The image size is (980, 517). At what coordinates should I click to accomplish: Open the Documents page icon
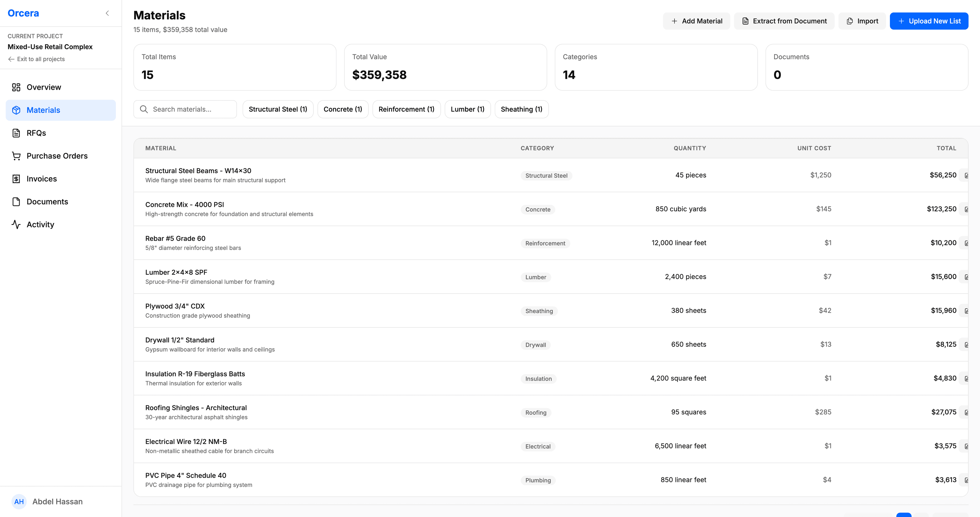click(16, 201)
